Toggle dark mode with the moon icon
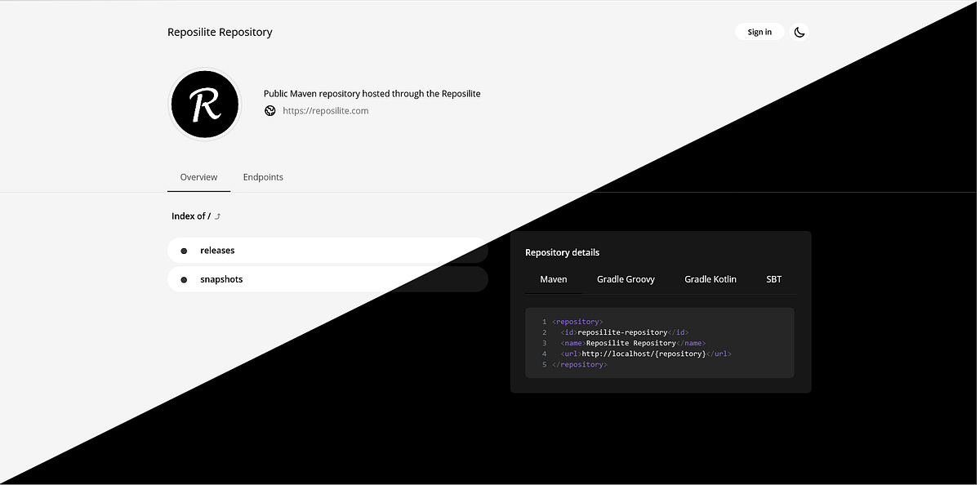Image resolution: width=980 pixels, height=485 pixels. pos(799,31)
